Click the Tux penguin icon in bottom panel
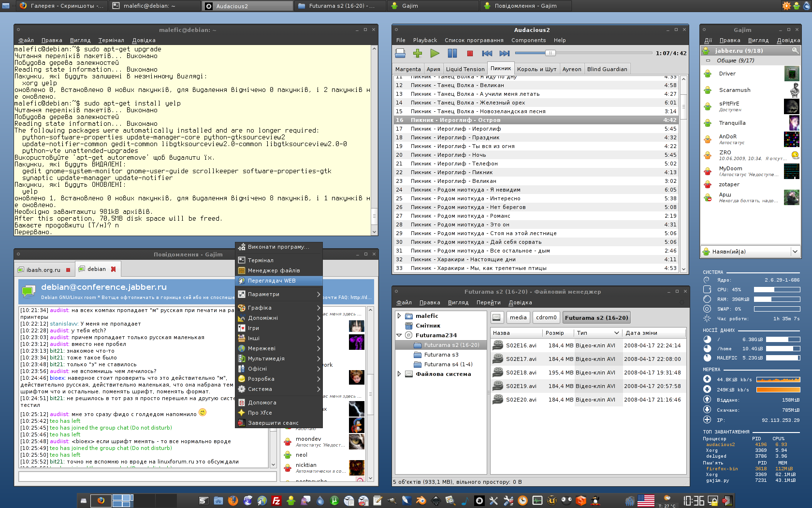The width and height of the screenshot is (812, 508). 596,501
